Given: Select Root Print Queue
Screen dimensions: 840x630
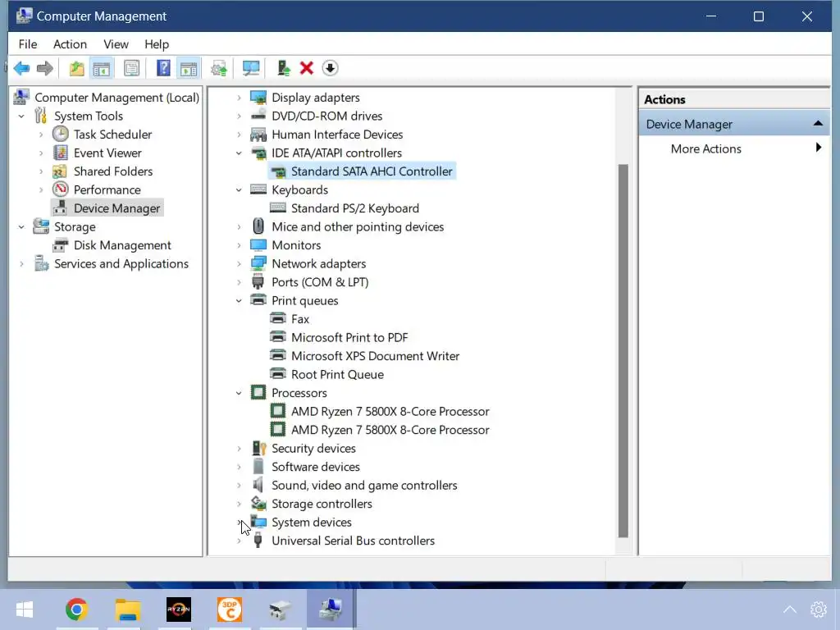Looking at the screenshot, I should tap(337, 374).
